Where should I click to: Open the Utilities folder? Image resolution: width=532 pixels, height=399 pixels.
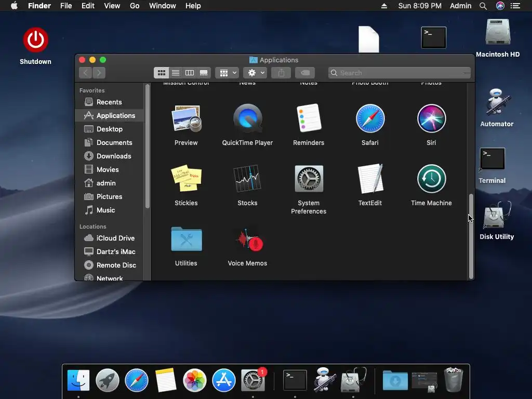pos(187,239)
